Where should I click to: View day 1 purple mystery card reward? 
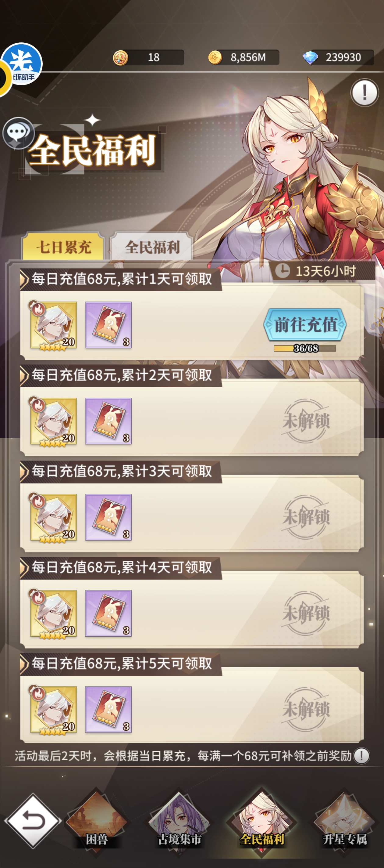point(108,325)
